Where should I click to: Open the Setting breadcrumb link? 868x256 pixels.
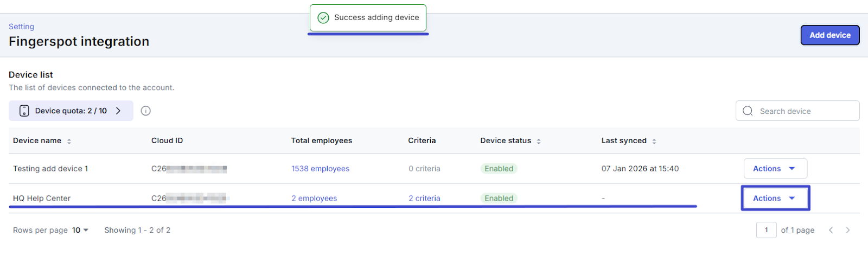[21, 27]
